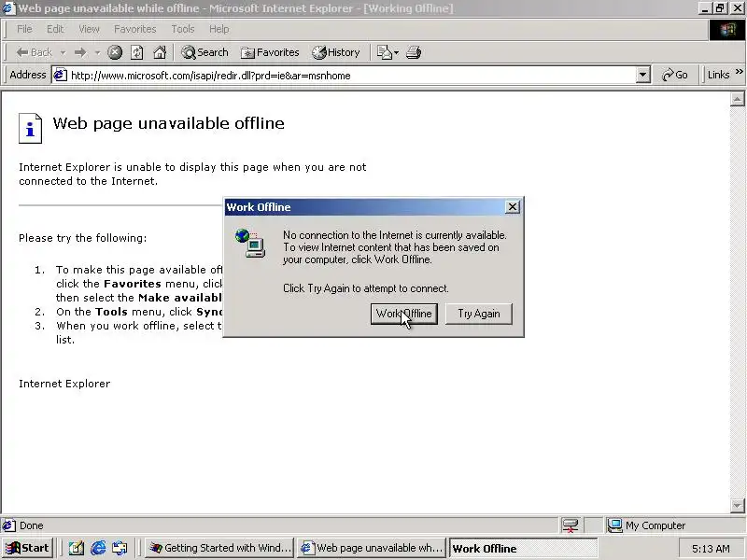The image size is (747, 560).
Task: Open the Edit menu
Action: point(55,29)
